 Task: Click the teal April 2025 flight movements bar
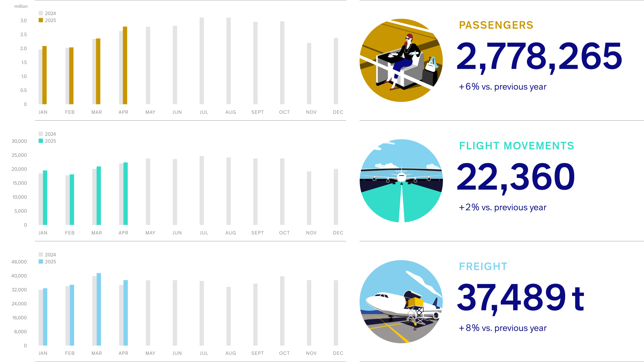click(125, 194)
